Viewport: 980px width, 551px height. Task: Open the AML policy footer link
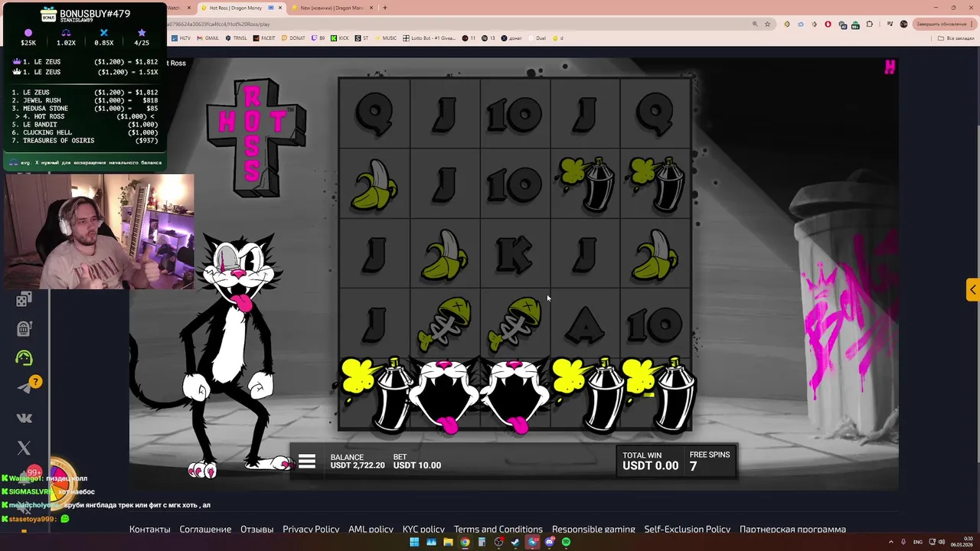point(371,529)
